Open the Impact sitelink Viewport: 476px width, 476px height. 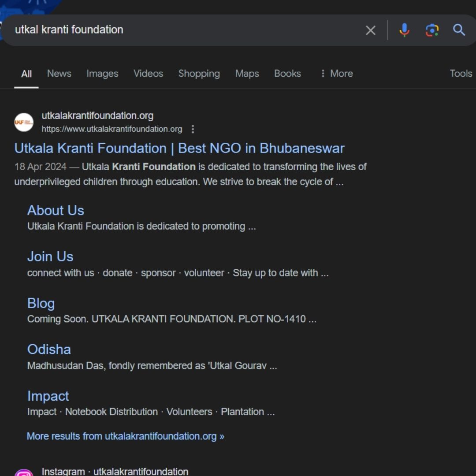click(48, 396)
